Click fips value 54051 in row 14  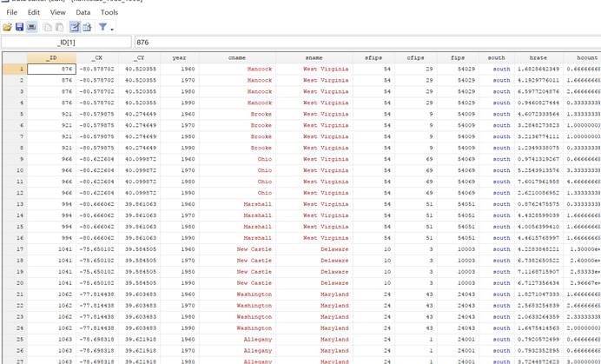[466, 215]
